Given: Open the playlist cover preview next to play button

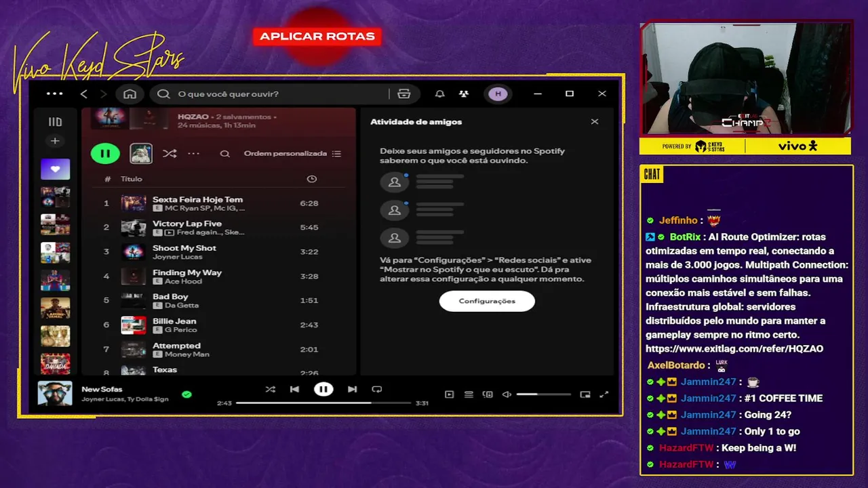Looking at the screenshot, I should (x=141, y=153).
